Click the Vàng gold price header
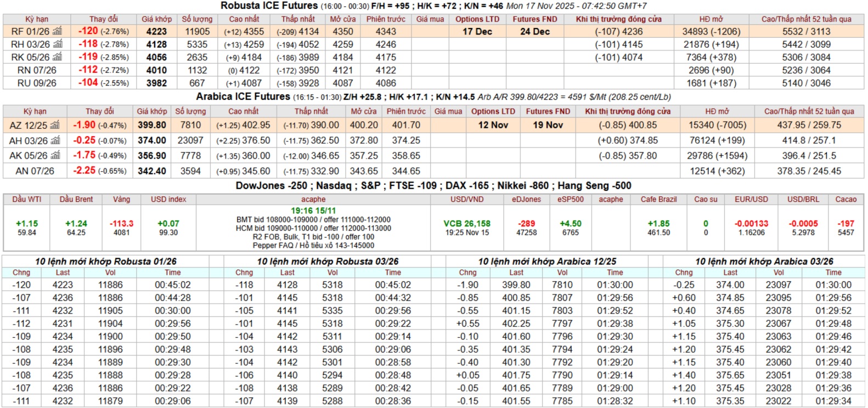868x408 pixels. 121,199
